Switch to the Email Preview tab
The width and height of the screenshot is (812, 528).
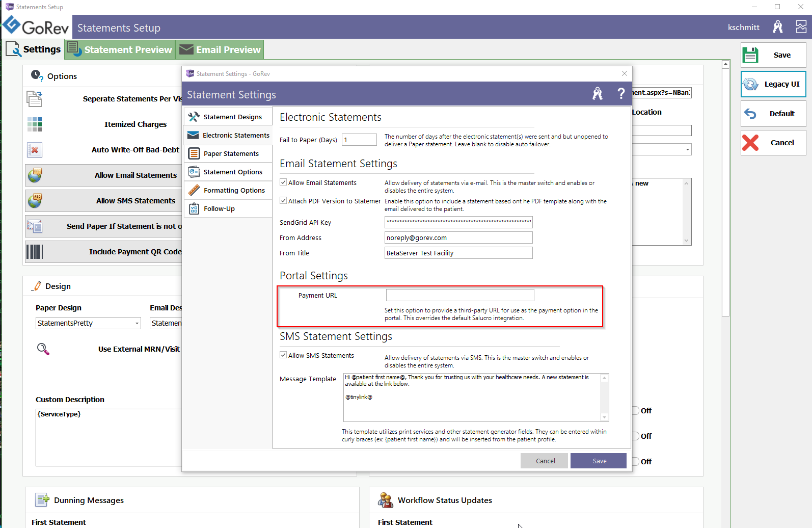click(x=220, y=49)
